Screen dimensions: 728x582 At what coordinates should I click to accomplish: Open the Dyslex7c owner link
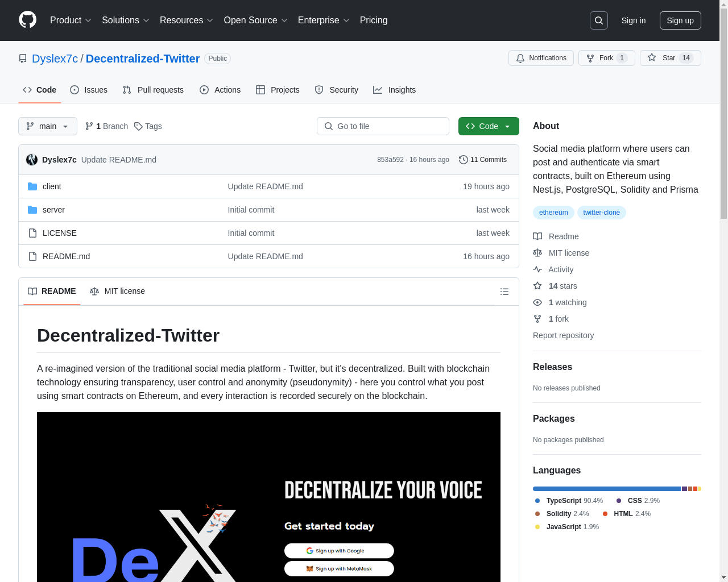click(x=55, y=59)
